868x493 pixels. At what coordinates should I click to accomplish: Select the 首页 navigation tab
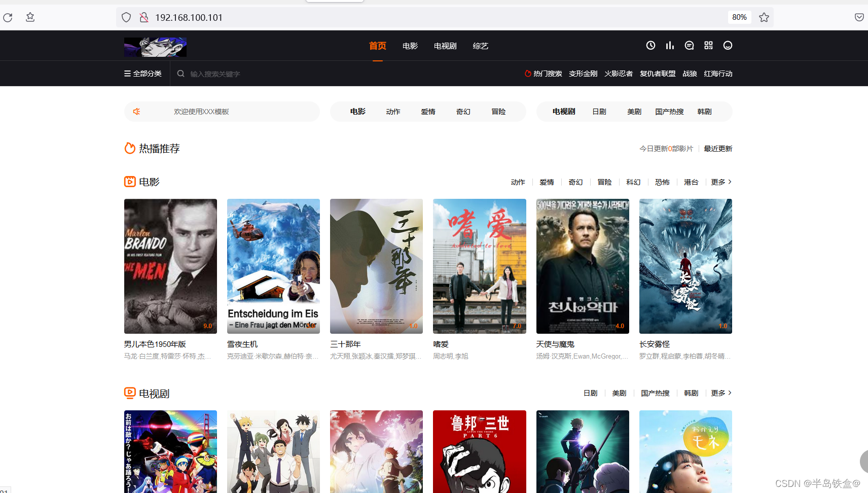(378, 46)
